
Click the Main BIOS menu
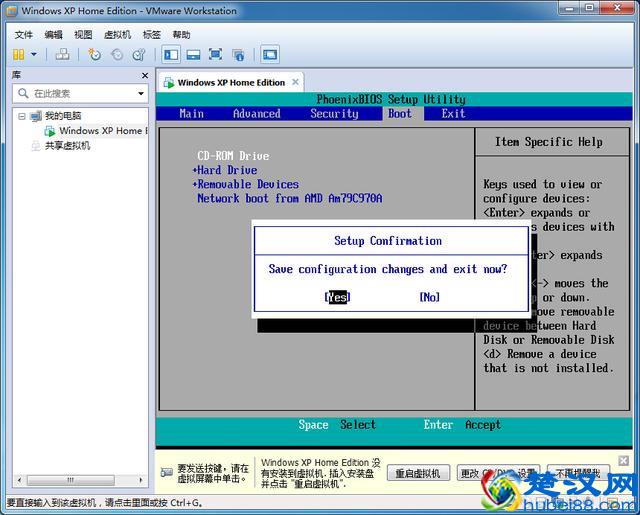[191, 113]
